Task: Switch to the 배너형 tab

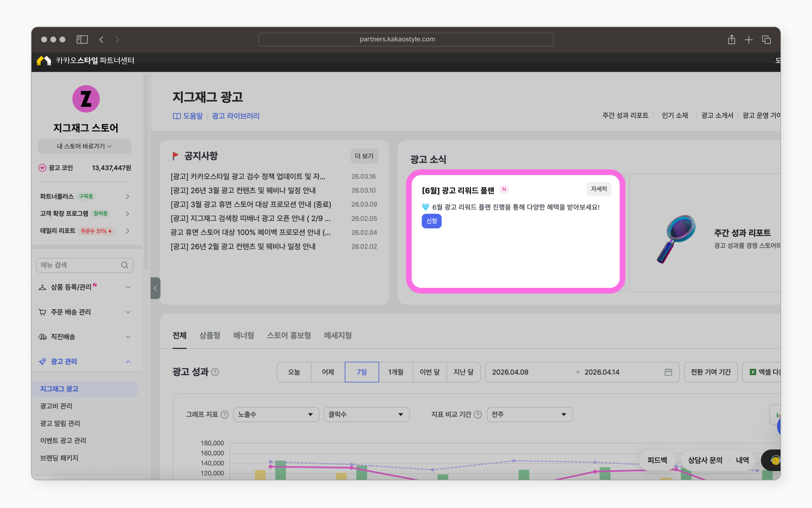Action: pyautogui.click(x=244, y=335)
